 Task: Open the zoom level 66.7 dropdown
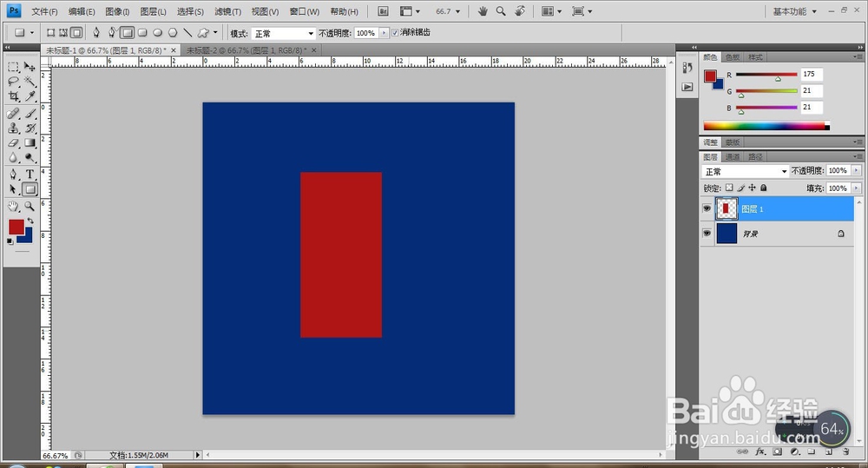coord(449,11)
